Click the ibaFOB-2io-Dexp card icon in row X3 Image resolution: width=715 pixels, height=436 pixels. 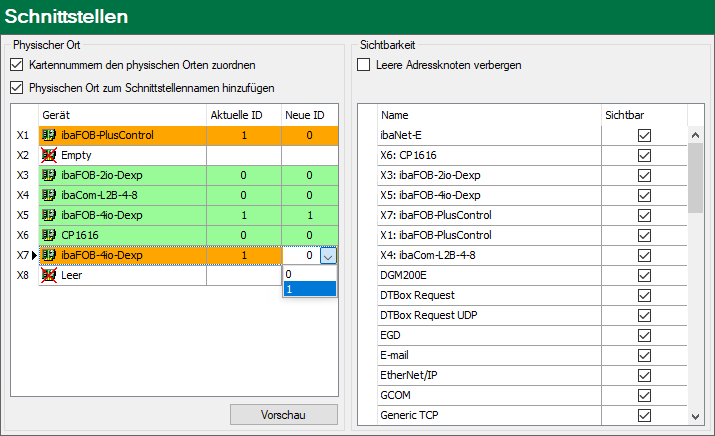point(49,175)
